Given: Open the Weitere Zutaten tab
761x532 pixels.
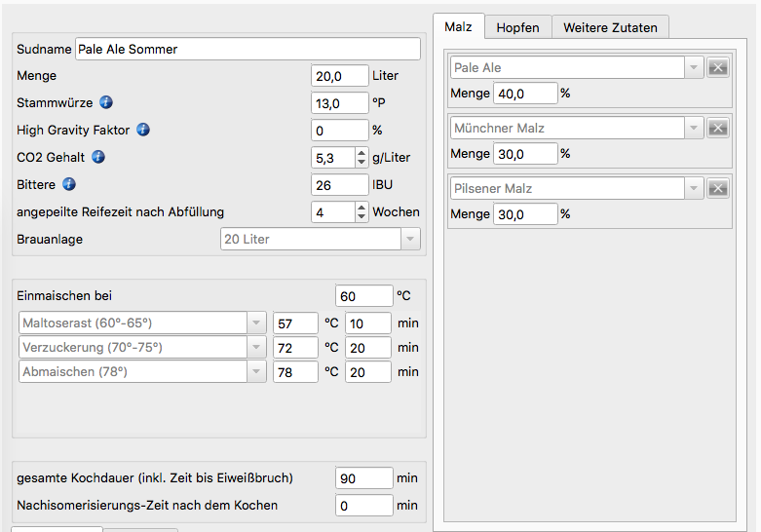Looking at the screenshot, I should pyautogui.click(x=610, y=27).
